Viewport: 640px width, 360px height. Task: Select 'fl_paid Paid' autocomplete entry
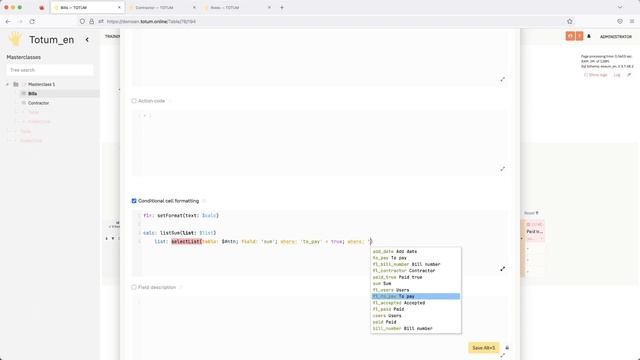416,309
